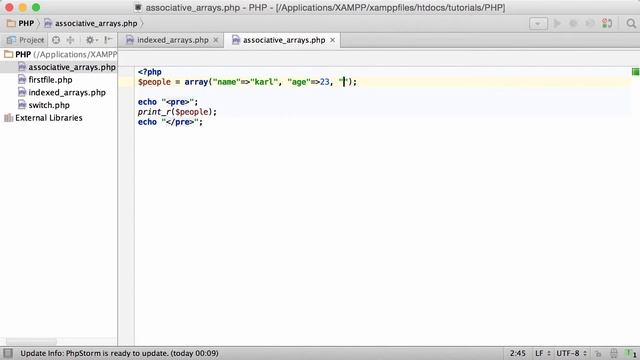The height and width of the screenshot is (360, 640).
Task: Open the LF line separator dropdown
Action: tap(543, 353)
